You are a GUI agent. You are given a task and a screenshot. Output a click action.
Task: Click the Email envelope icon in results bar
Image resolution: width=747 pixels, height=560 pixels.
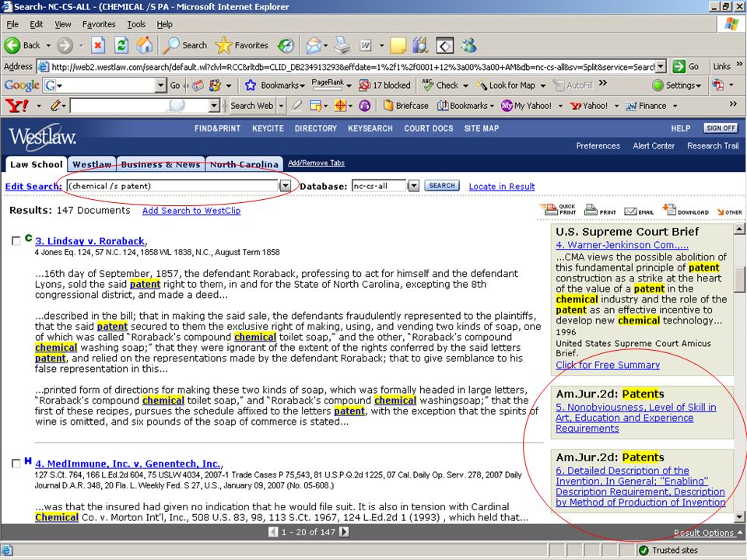(640, 211)
